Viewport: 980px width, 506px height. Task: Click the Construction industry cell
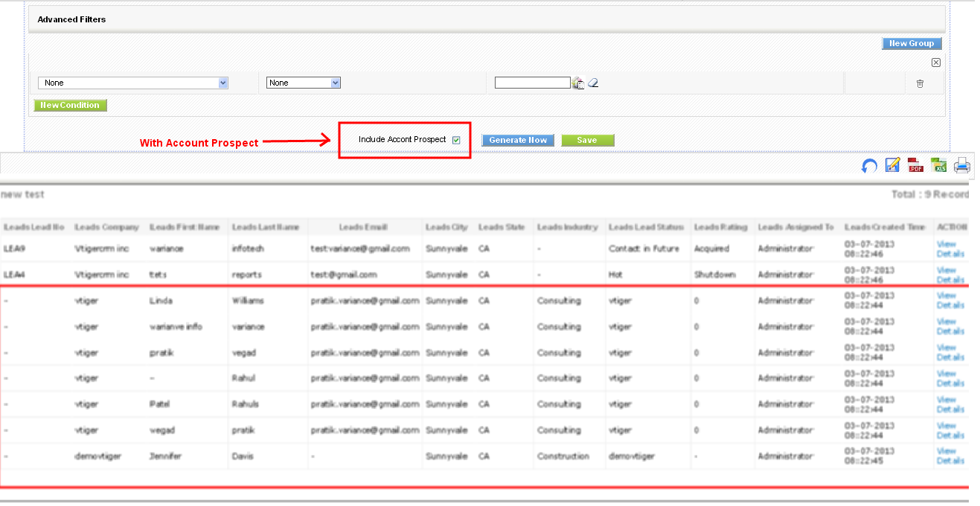click(563, 456)
